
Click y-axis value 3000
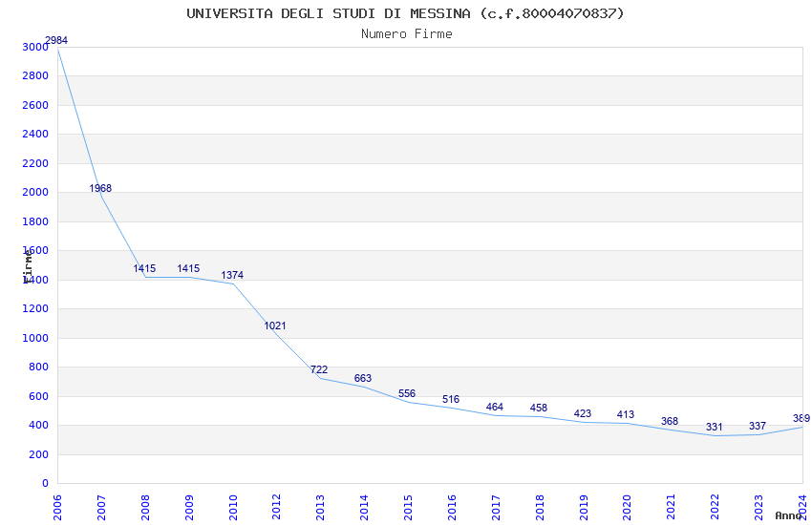35,47
